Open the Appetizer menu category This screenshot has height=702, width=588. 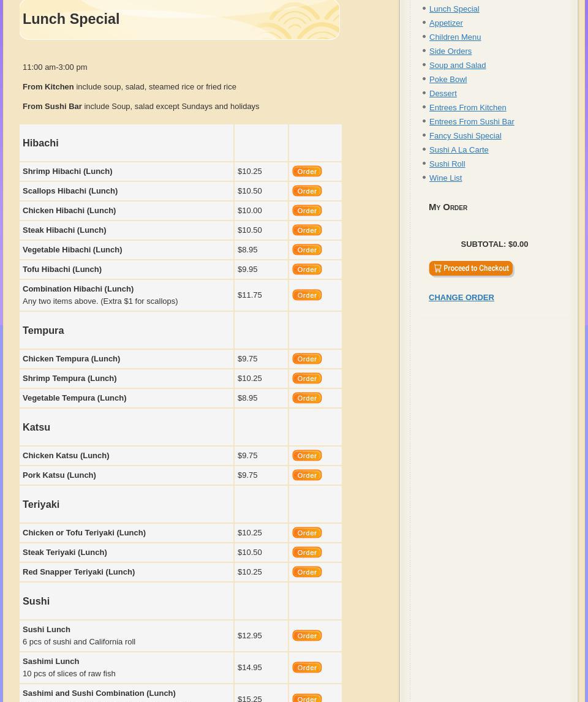tap(446, 23)
